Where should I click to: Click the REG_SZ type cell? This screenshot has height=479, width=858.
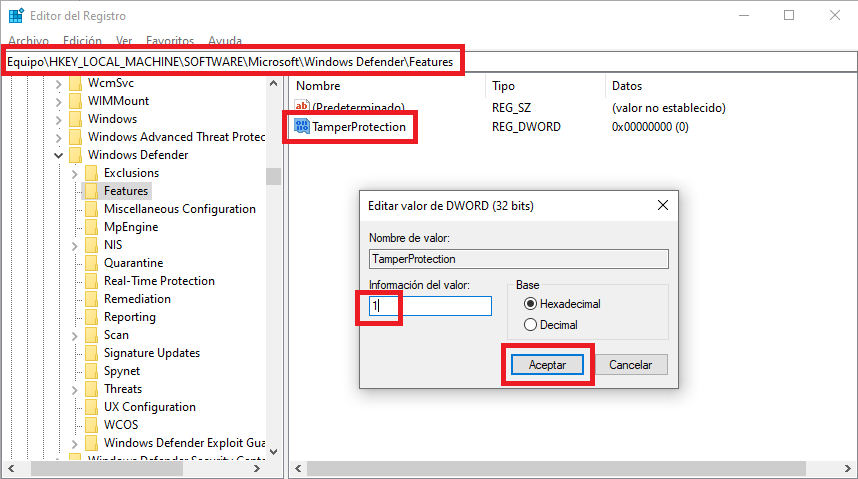coord(511,108)
